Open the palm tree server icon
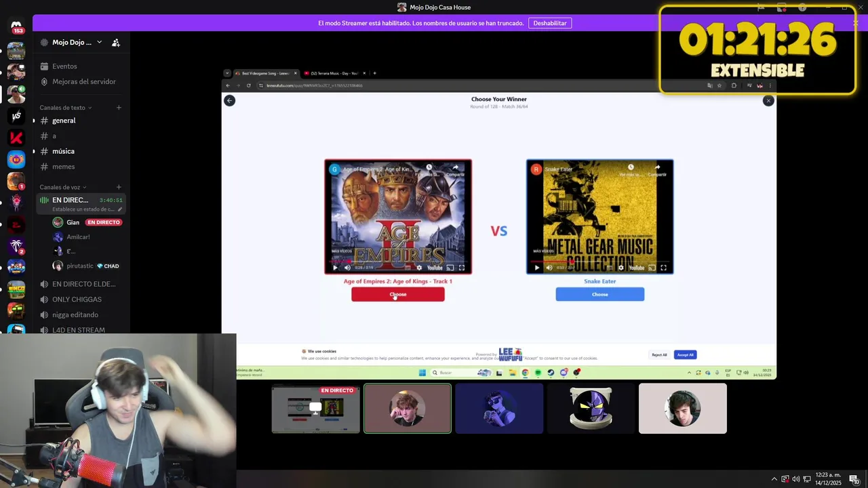 (16, 246)
